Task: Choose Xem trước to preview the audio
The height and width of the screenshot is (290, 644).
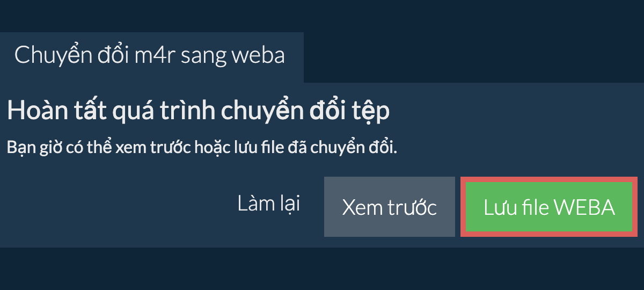Action: pos(389,207)
